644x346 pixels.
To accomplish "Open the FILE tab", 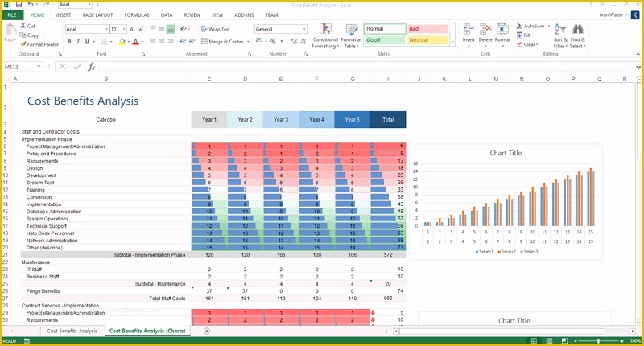I will tap(12, 14).
